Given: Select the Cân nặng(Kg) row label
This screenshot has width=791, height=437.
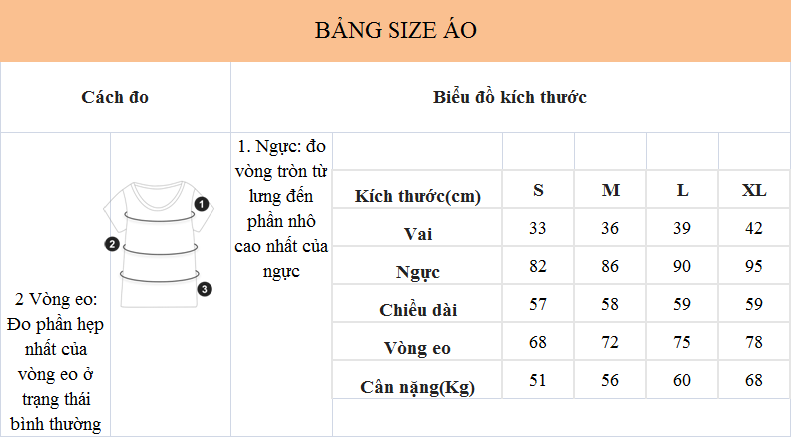Looking at the screenshot, I should 418,386.
